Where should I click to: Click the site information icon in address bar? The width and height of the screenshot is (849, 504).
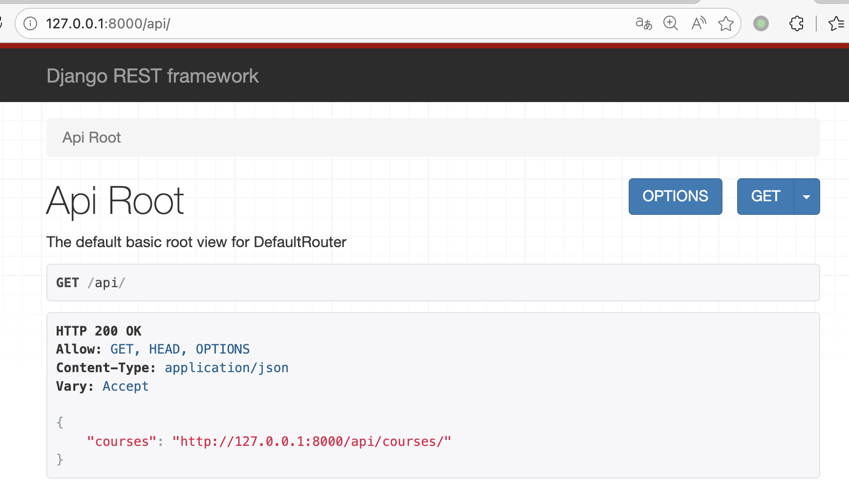(x=30, y=23)
